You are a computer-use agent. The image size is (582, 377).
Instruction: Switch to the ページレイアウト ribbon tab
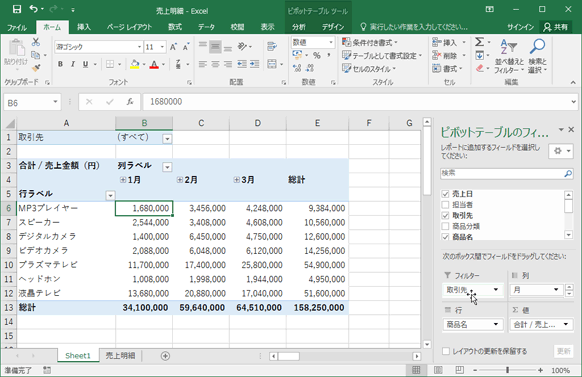[129, 27]
